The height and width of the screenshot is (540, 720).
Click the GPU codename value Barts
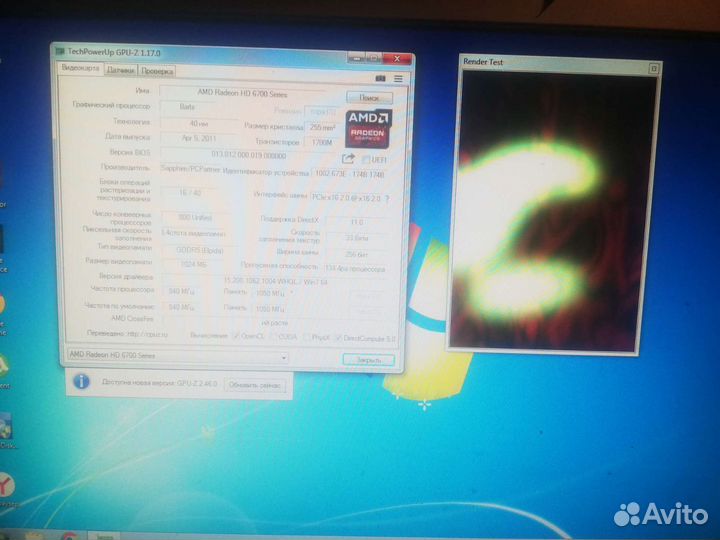pyautogui.click(x=187, y=107)
